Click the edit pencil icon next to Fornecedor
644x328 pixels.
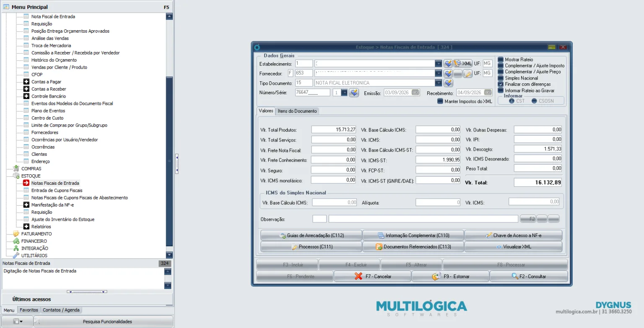(x=467, y=73)
